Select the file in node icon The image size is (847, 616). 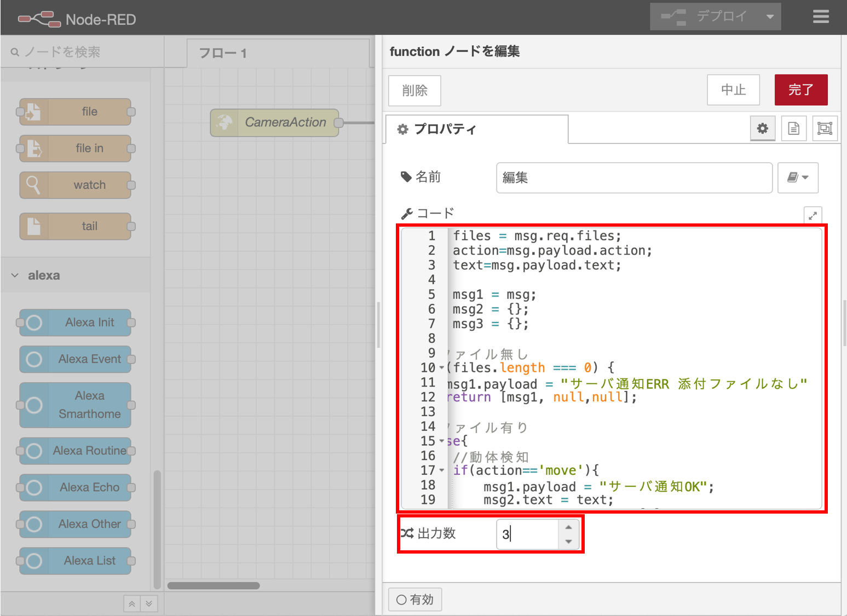[x=33, y=148]
